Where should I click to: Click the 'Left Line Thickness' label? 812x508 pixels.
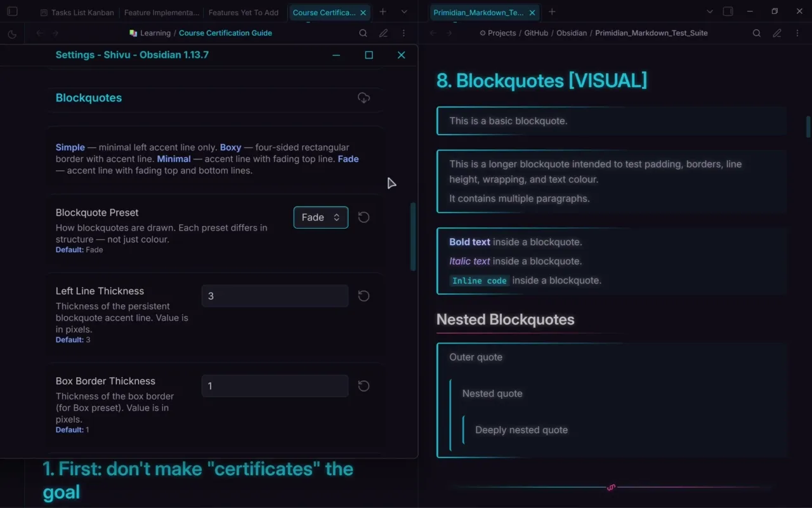click(100, 291)
